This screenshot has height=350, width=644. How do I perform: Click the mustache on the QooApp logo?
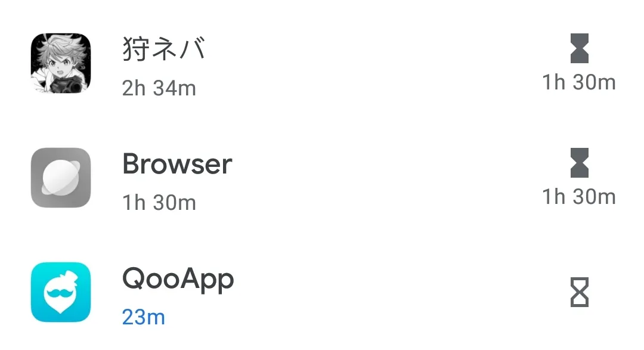61,293
